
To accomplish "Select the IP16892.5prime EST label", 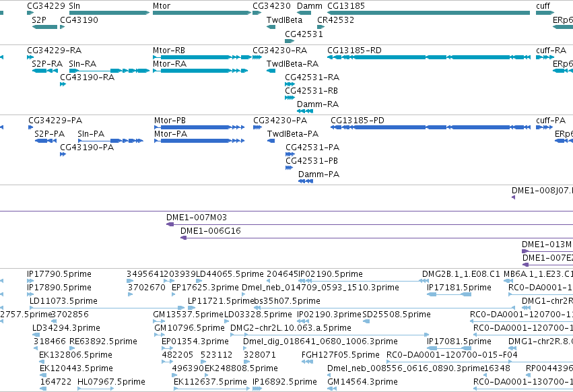I will click(285, 382).
